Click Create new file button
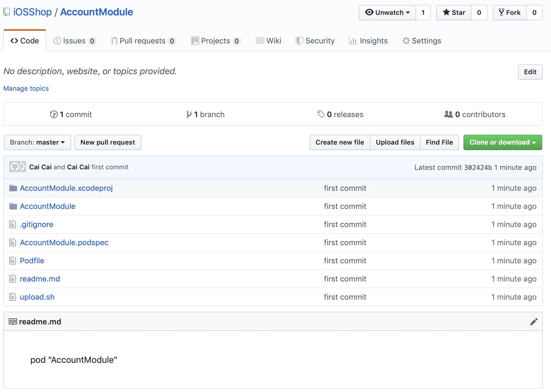Image resolution: width=551 pixels, height=392 pixels. pyautogui.click(x=340, y=142)
